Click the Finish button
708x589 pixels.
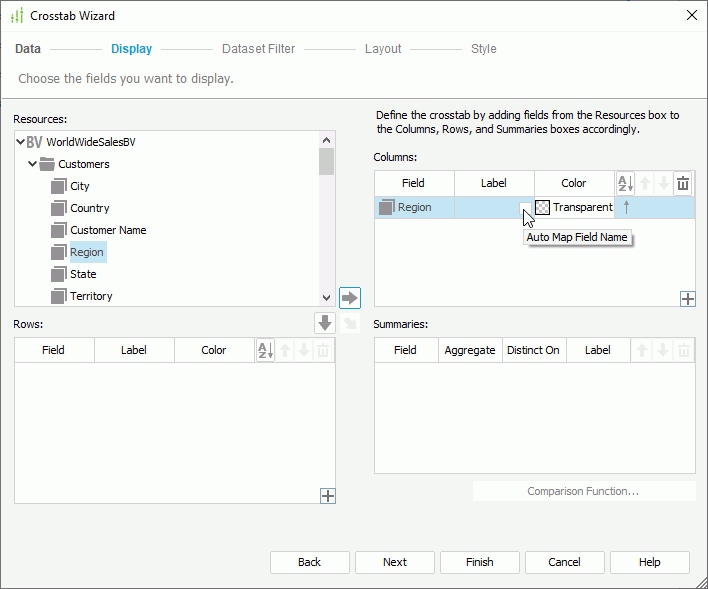pos(480,562)
